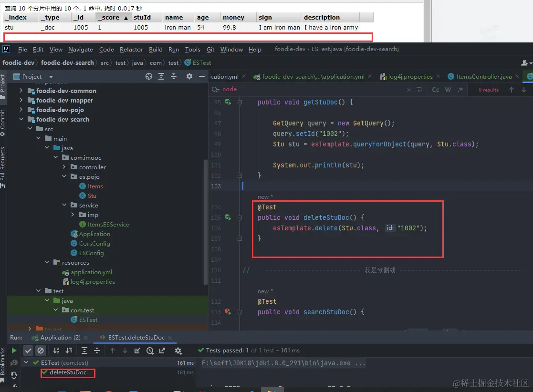Click Collapse All icon in Project panel
This screenshot has height=392, width=533.
pyautogui.click(x=174, y=76)
